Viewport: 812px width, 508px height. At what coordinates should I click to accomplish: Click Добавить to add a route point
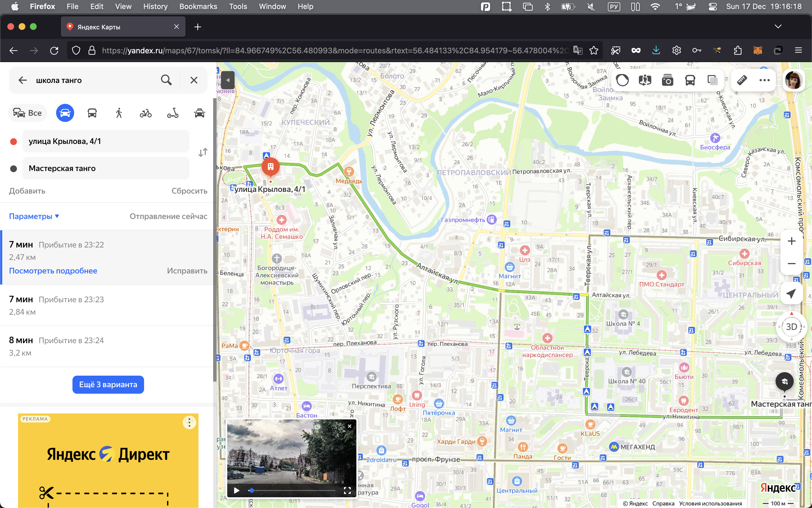pyautogui.click(x=27, y=191)
